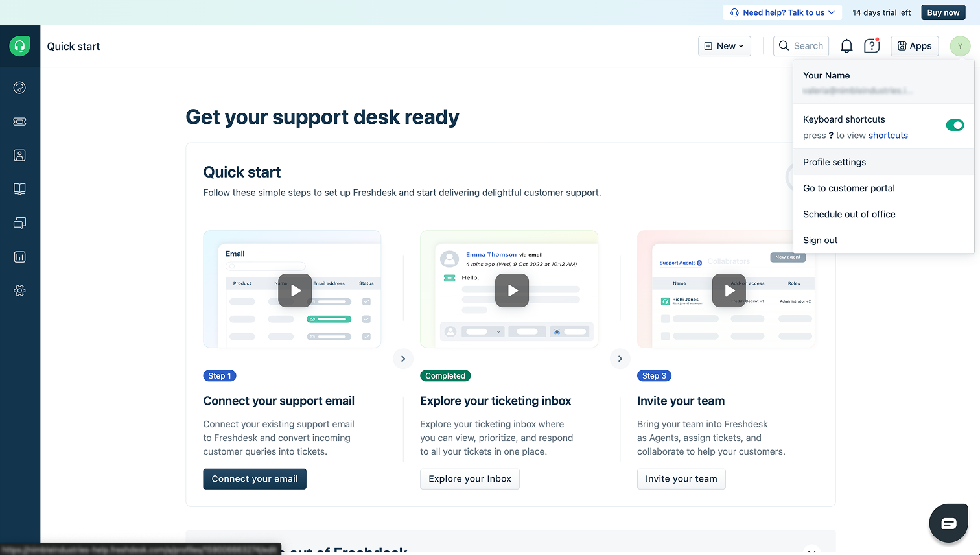Open the Dashboard sidebar icon

pyautogui.click(x=19, y=88)
